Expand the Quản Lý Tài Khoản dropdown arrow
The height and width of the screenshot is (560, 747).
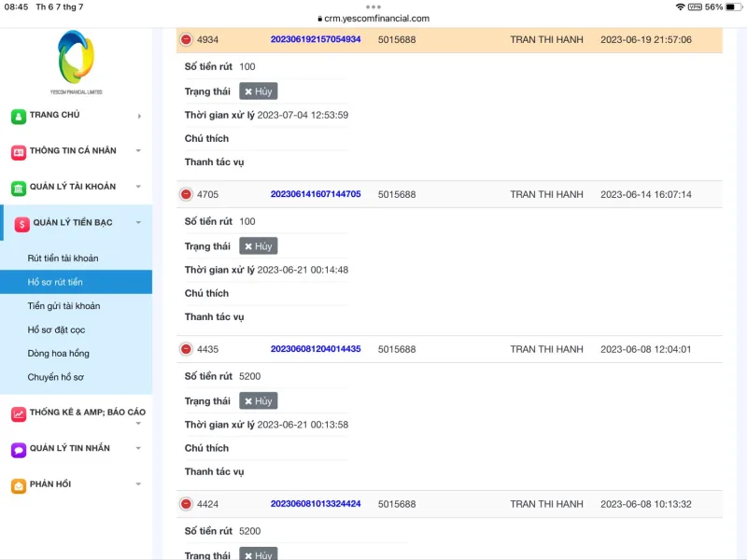point(138,187)
